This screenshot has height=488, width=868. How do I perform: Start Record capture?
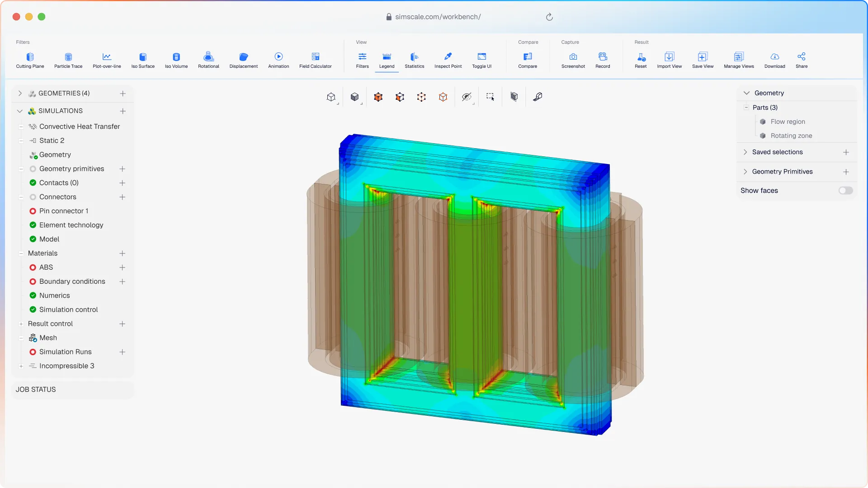[x=603, y=60]
